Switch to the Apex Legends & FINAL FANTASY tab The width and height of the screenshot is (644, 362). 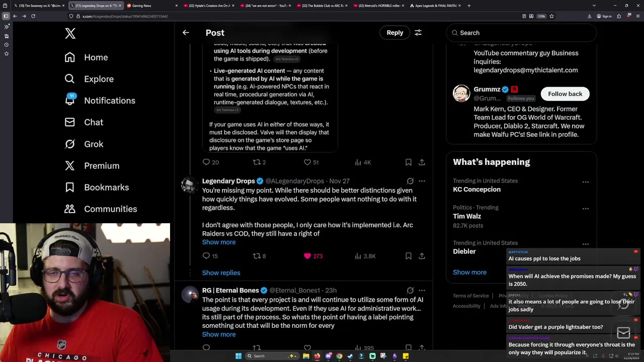[x=435, y=6]
